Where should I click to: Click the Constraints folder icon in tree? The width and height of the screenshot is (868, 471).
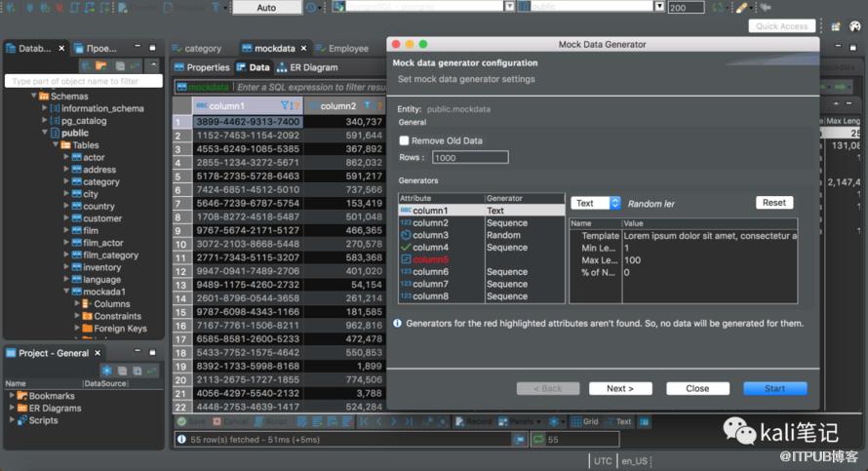pos(87,316)
